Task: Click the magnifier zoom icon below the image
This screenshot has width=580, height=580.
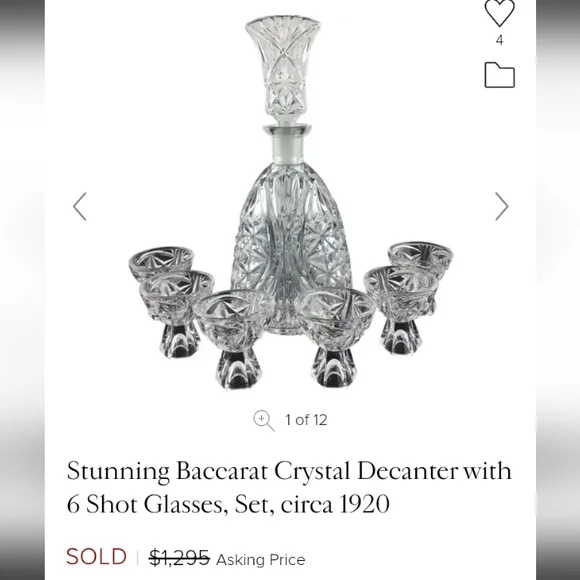Action: tap(264, 421)
